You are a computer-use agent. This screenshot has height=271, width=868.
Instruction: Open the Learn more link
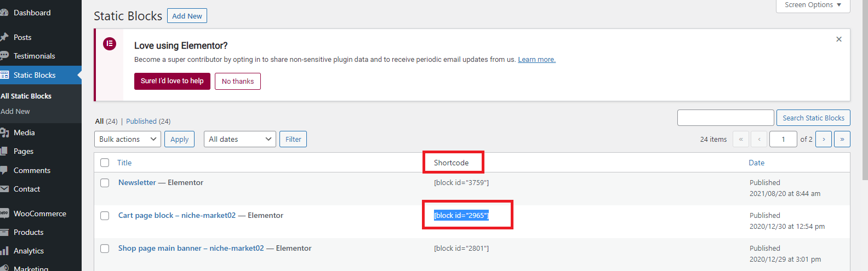click(536, 60)
